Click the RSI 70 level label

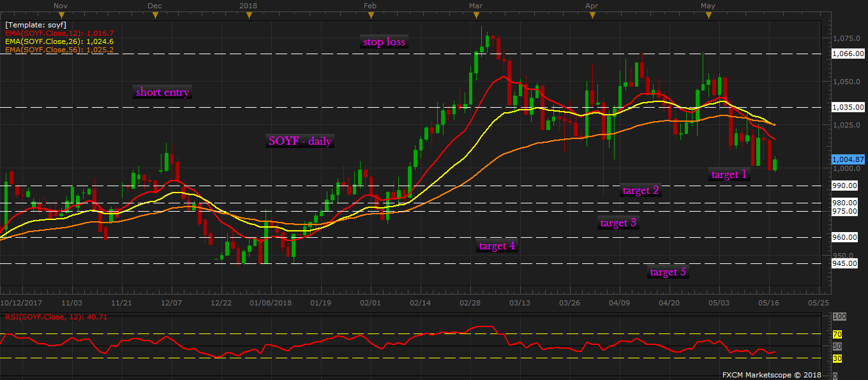pos(837,334)
